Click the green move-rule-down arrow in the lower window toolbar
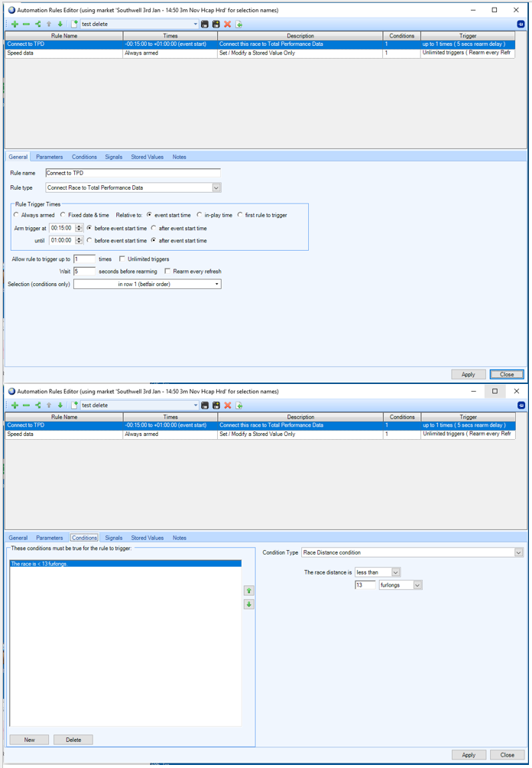The height and width of the screenshot is (768, 532). click(x=60, y=405)
